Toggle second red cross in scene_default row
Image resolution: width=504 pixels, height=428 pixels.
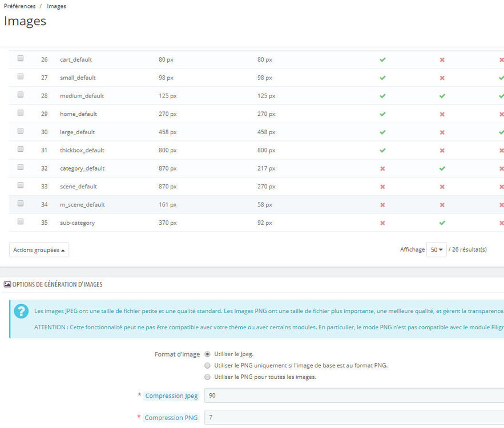point(442,187)
